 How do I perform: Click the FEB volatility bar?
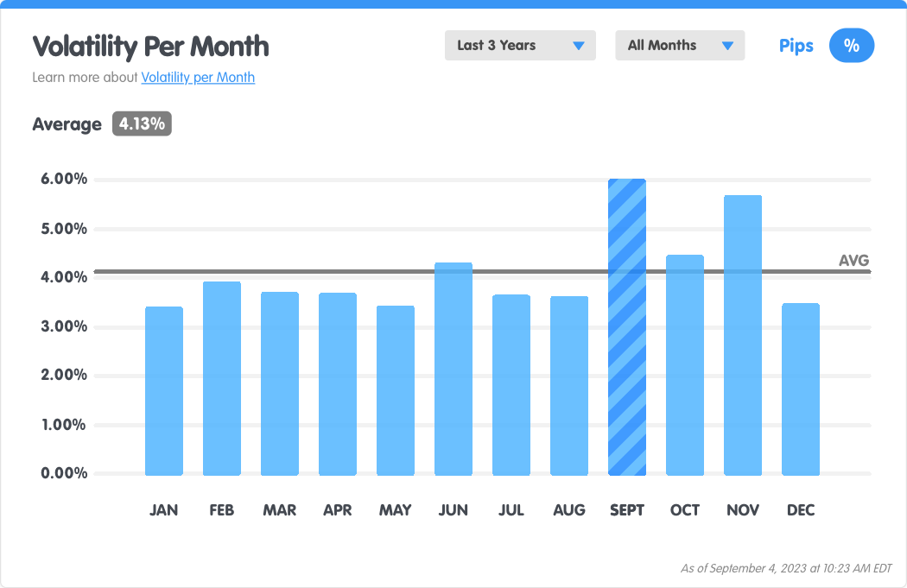pyautogui.click(x=222, y=379)
